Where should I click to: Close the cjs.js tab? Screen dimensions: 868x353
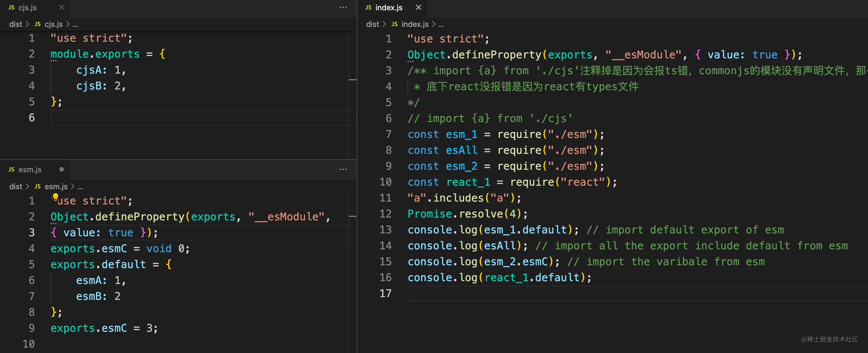pyautogui.click(x=61, y=7)
